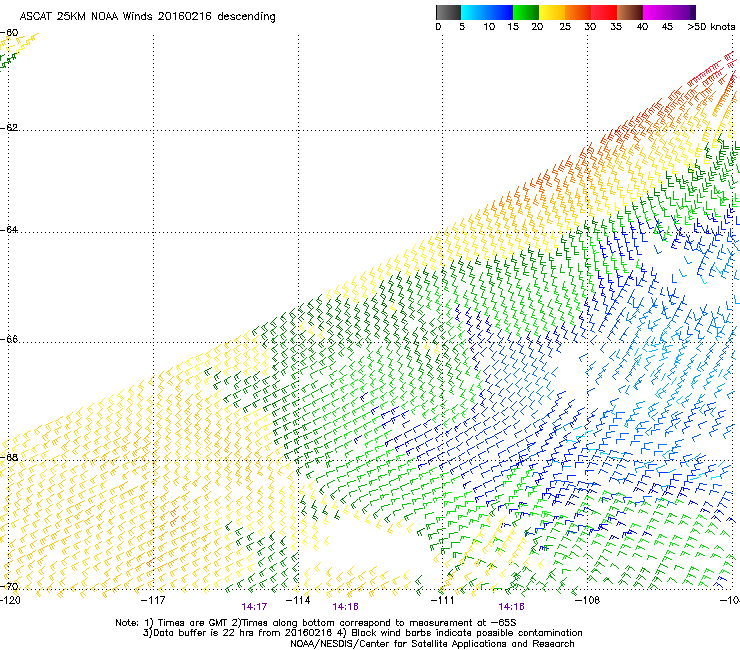Click the '-111' longitude axis label

(x=442, y=600)
